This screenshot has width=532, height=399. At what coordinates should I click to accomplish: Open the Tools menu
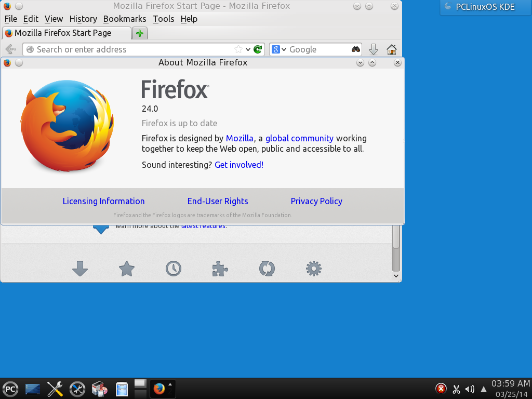tap(163, 19)
